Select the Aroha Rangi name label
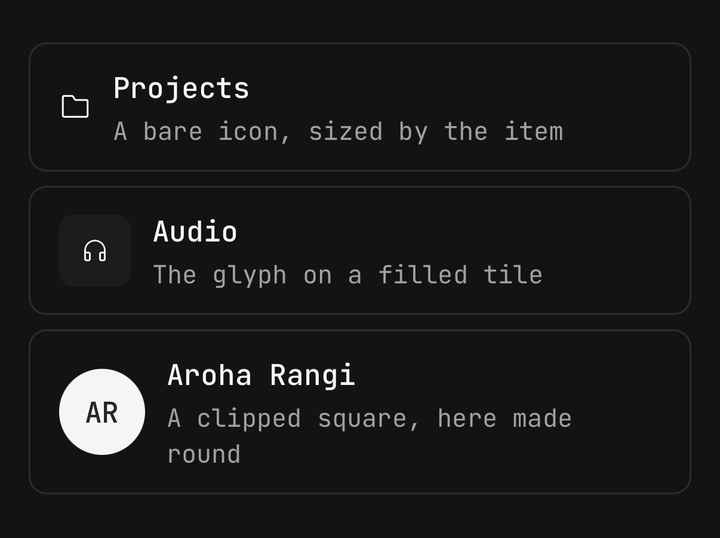The width and height of the screenshot is (720, 538). click(261, 375)
